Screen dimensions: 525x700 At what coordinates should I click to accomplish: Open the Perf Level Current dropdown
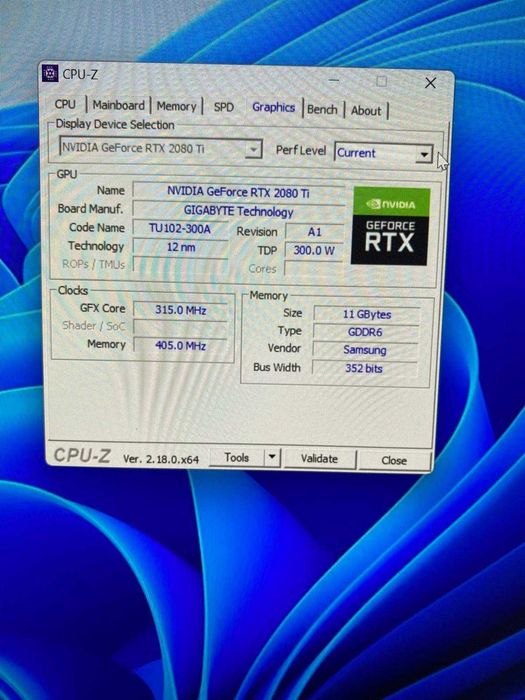[x=383, y=153]
